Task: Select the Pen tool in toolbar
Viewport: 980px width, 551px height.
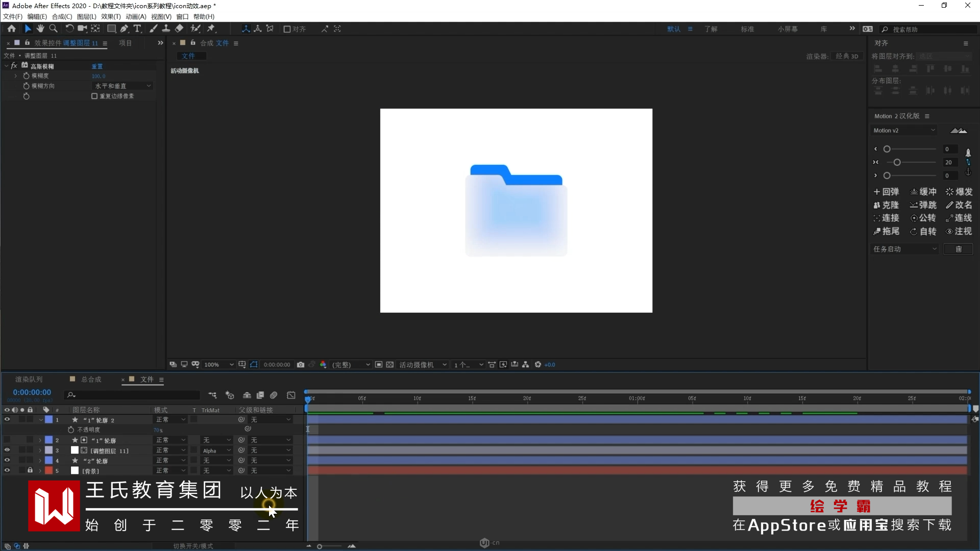Action: [x=124, y=29]
